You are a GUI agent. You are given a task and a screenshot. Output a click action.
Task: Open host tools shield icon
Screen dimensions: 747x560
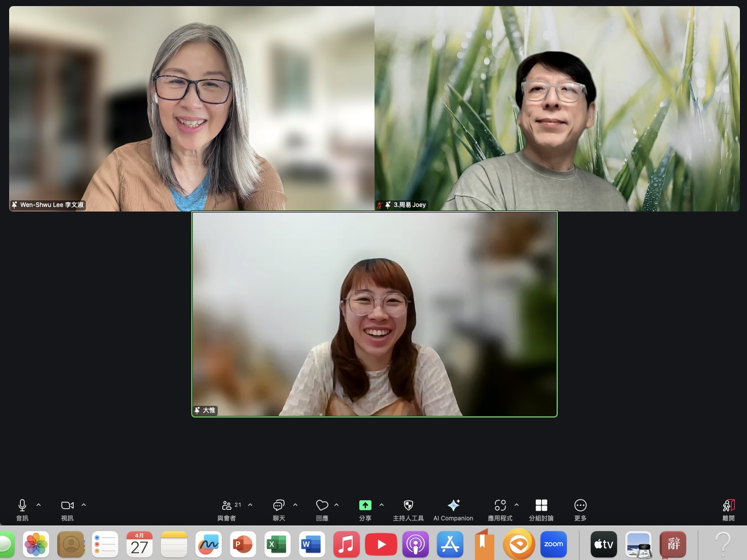click(x=408, y=505)
